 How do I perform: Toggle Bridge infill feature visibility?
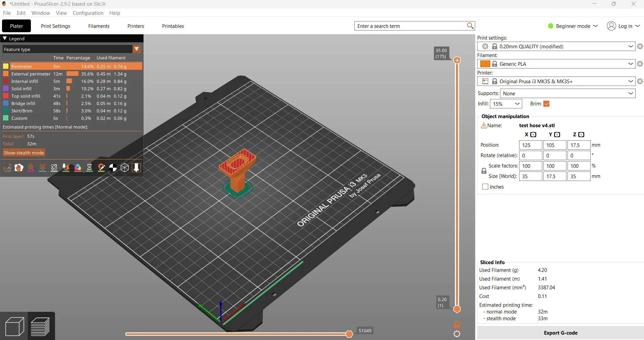[6, 103]
